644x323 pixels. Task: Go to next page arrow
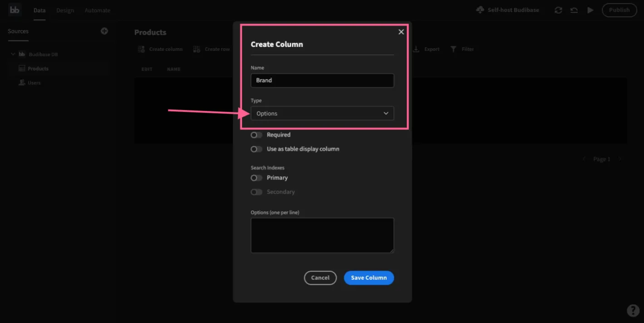tap(620, 159)
